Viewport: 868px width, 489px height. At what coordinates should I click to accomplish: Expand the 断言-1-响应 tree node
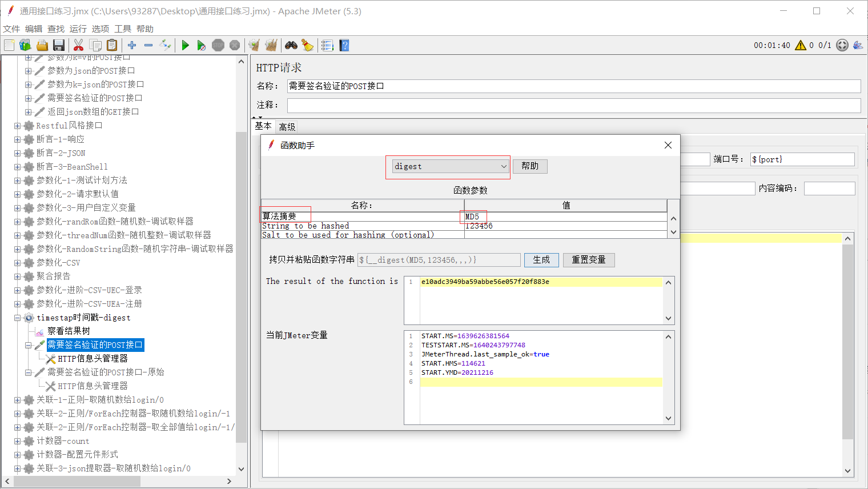(17, 139)
